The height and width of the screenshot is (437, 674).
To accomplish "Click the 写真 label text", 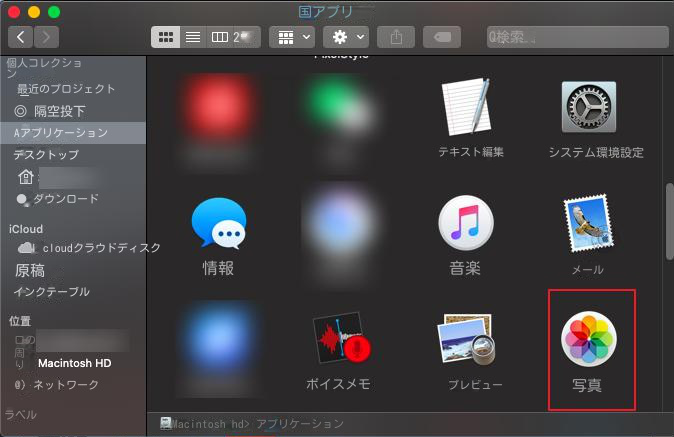I will (587, 385).
